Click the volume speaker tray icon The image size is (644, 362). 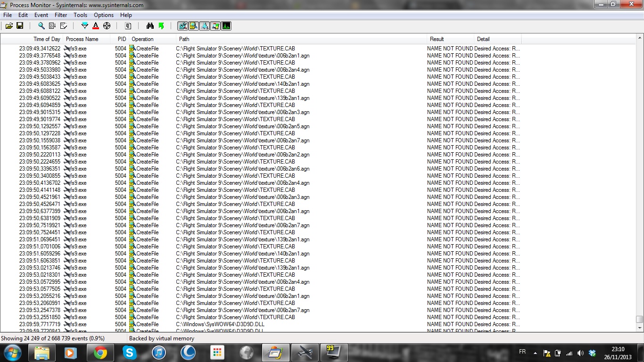point(581,353)
